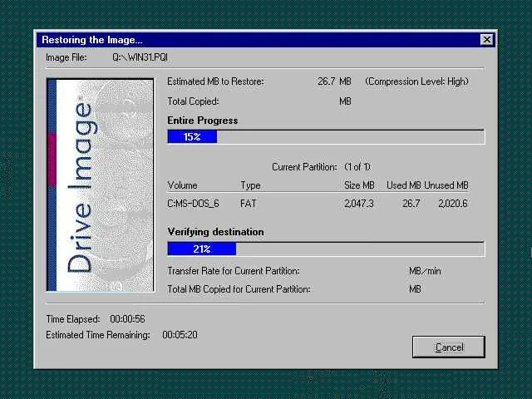Click "(Compression Level: High)" text
The width and height of the screenshot is (532, 399).
pos(416,81)
